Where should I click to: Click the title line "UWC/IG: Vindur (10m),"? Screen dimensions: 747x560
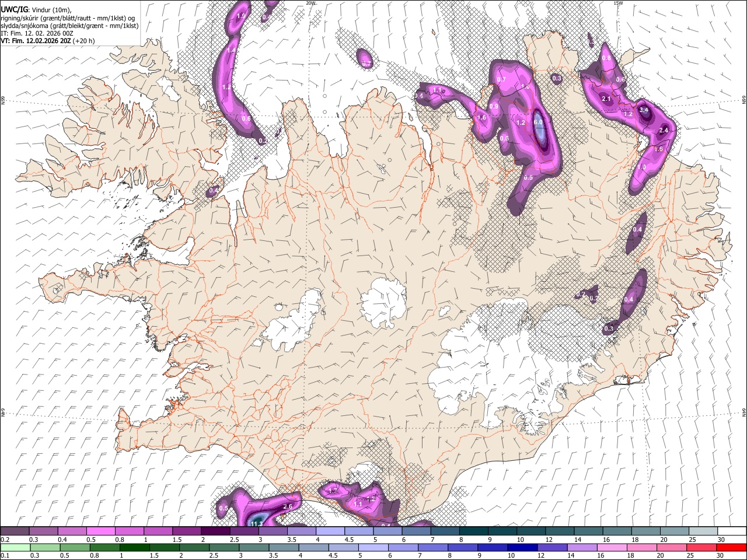coord(35,9)
